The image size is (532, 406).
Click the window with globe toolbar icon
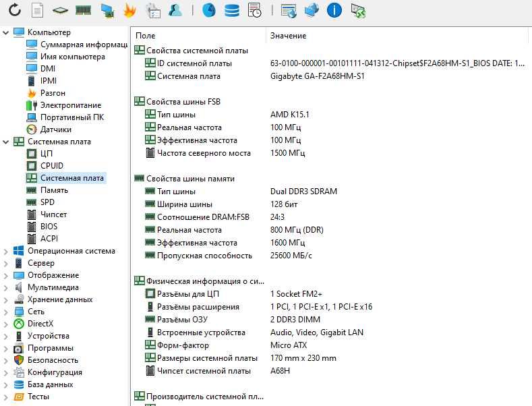289,11
